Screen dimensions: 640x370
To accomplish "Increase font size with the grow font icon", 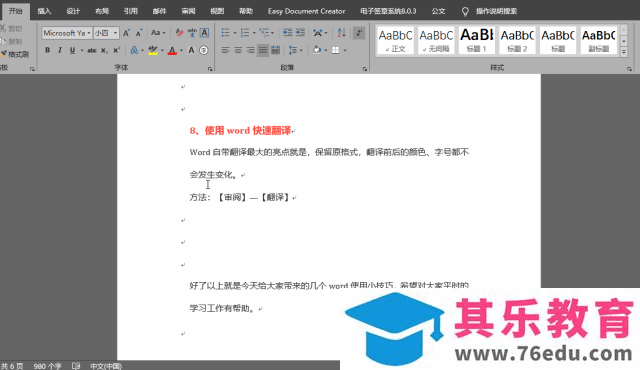I will tap(127, 33).
